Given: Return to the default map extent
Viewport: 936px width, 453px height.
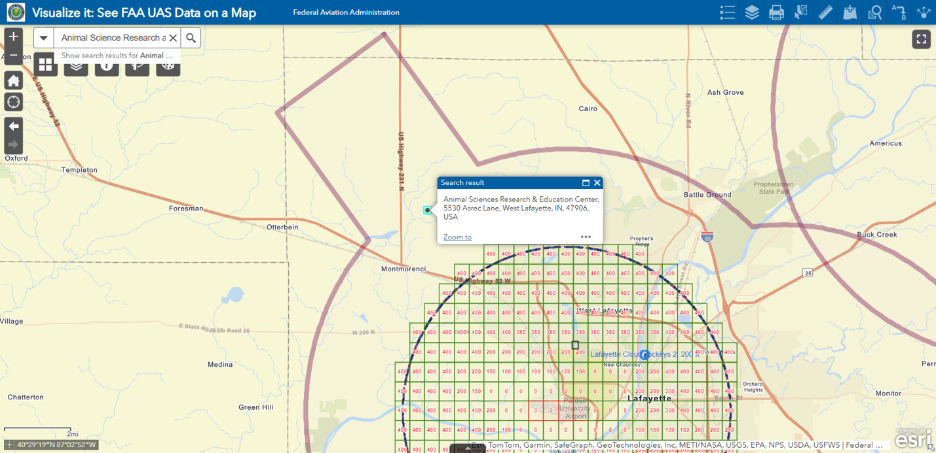Looking at the screenshot, I should 14,81.
